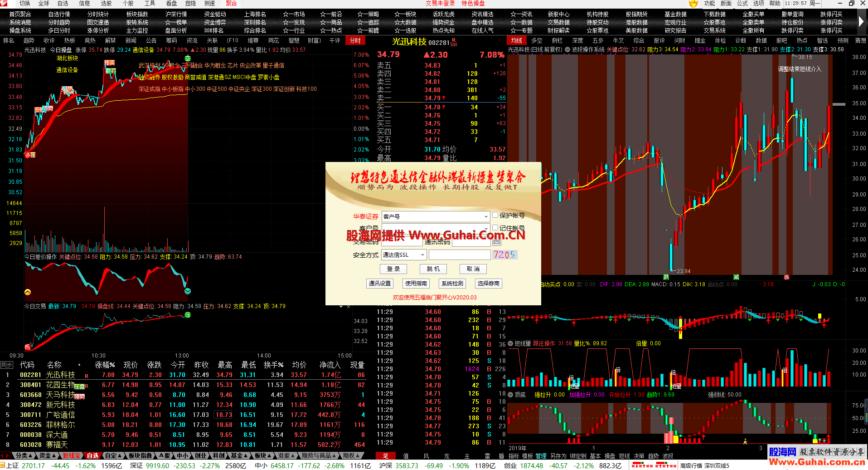Click the 压 marker on 今日交易 chart
This screenshot has width=868, height=470.
188,315
